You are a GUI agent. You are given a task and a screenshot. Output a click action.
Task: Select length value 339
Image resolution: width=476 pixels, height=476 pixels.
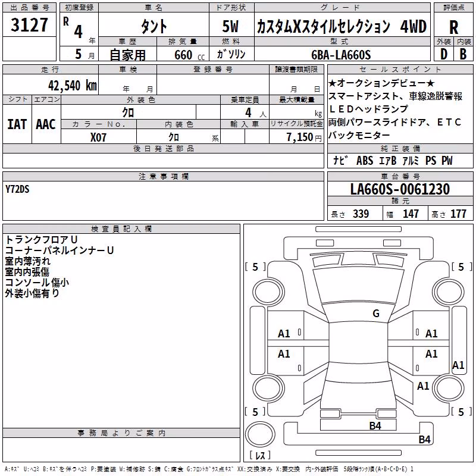pyautogui.click(x=361, y=214)
